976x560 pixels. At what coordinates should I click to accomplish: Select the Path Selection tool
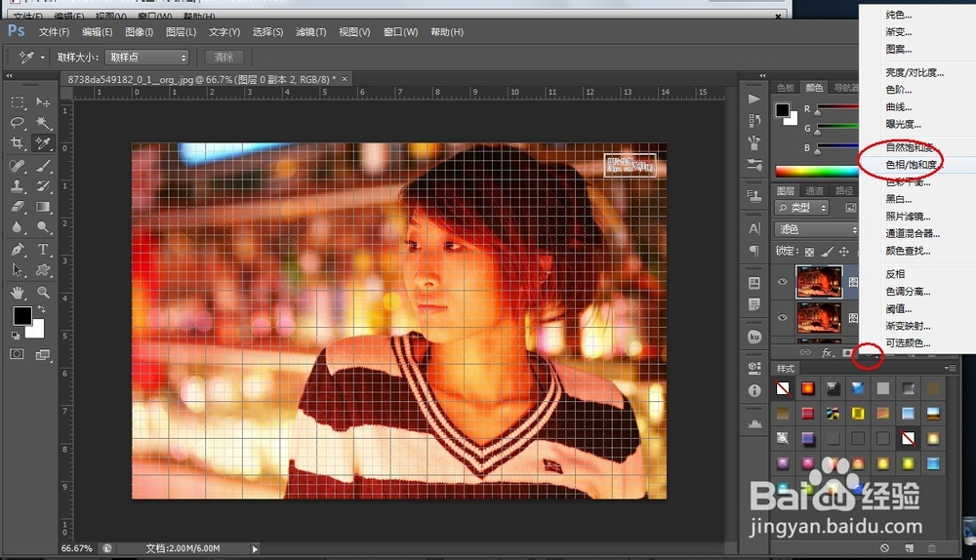click(x=18, y=270)
